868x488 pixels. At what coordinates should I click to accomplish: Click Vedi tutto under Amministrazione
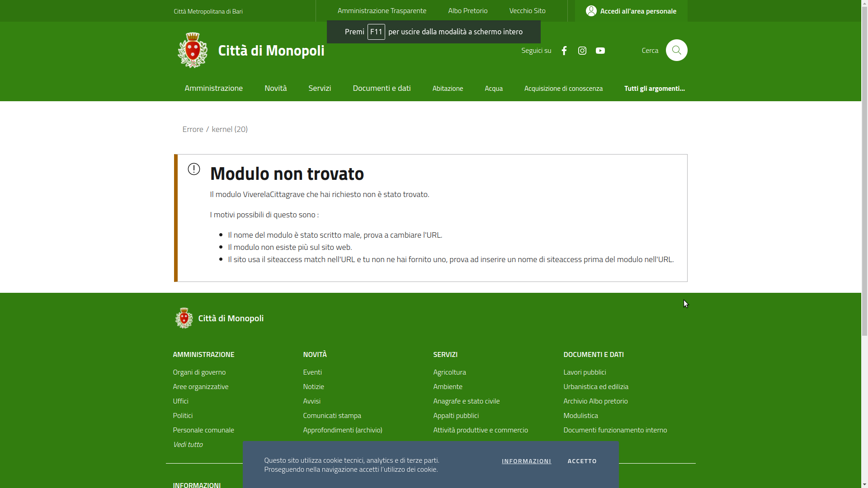click(x=188, y=444)
